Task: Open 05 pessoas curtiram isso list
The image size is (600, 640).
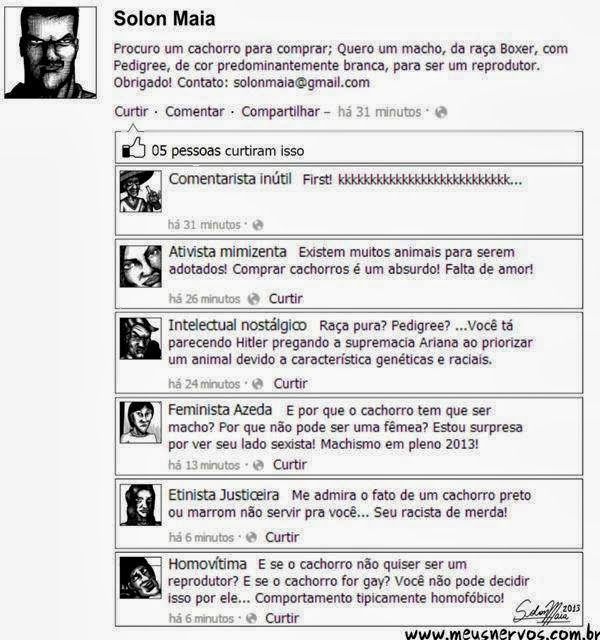Action: pos(228,151)
